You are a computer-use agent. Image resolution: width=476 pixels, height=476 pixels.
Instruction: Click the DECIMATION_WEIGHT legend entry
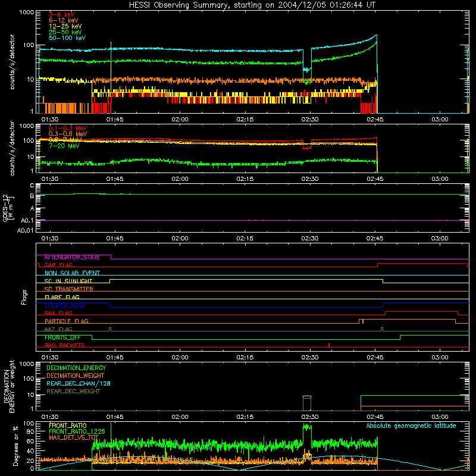(x=76, y=376)
